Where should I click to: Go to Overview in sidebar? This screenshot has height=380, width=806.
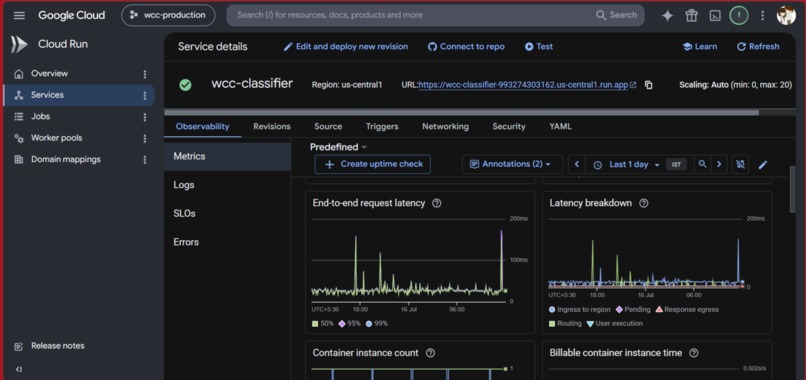49,74
